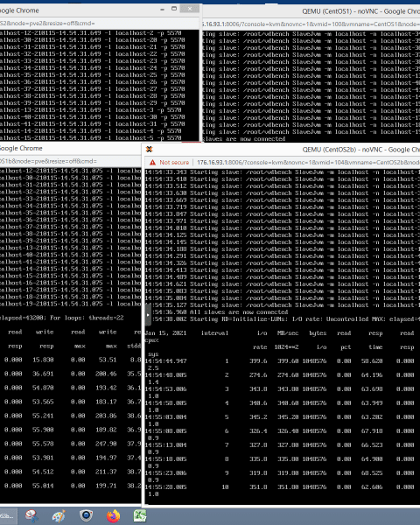Click the 'interval' column header
The image size is (420, 525).
tap(214, 333)
